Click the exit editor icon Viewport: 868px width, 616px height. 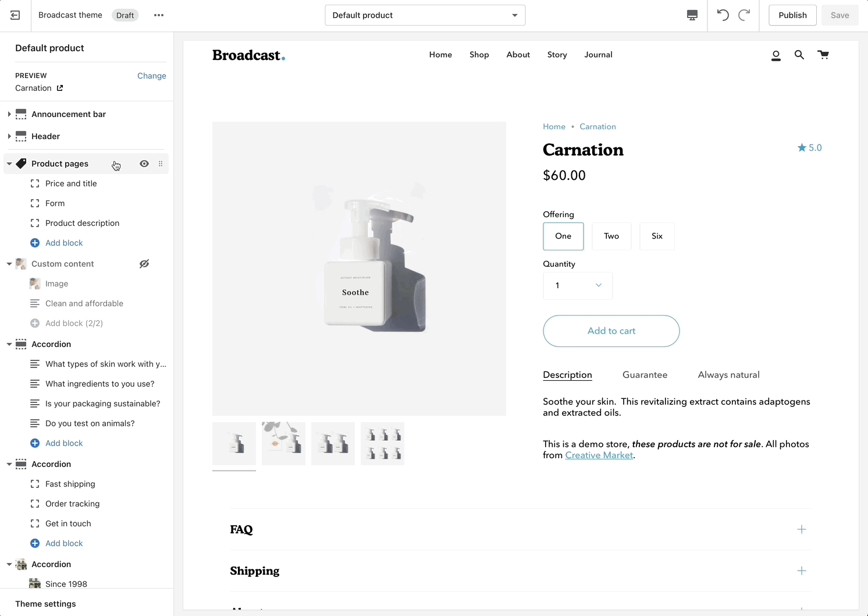[15, 15]
